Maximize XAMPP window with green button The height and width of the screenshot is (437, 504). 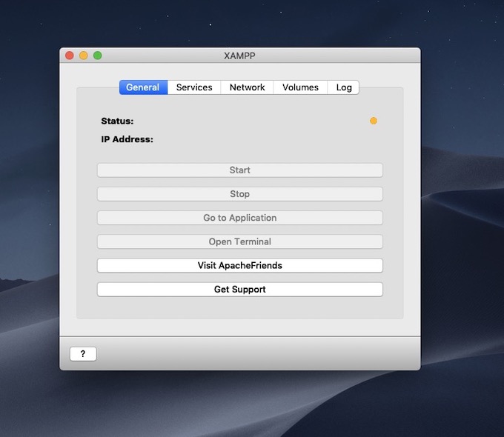tap(98, 56)
